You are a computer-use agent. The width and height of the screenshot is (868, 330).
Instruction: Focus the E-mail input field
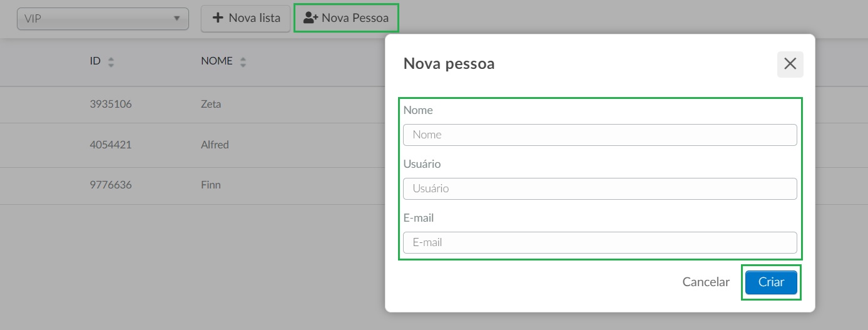click(600, 242)
